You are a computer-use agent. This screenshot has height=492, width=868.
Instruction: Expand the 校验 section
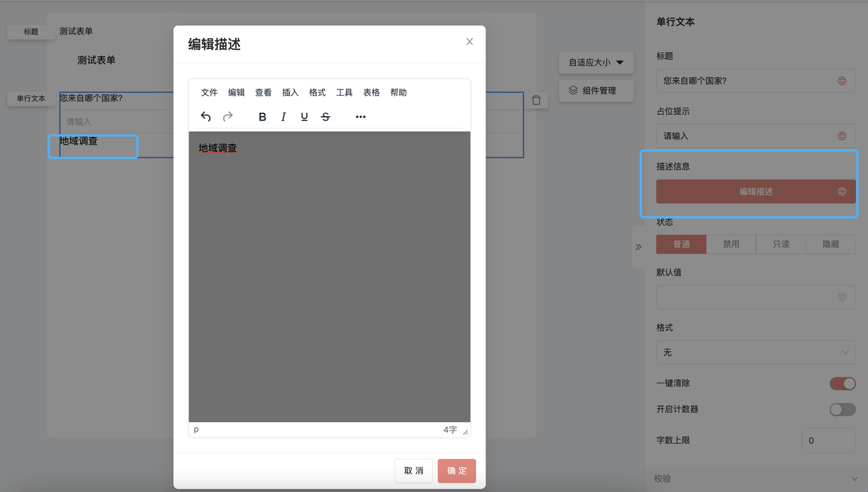click(756, 478)
